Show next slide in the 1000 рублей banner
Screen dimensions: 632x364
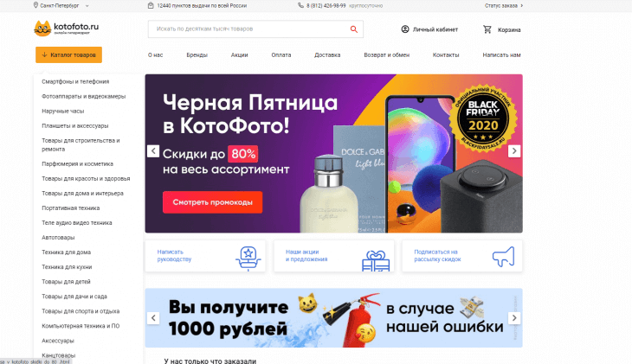(514, 317)
